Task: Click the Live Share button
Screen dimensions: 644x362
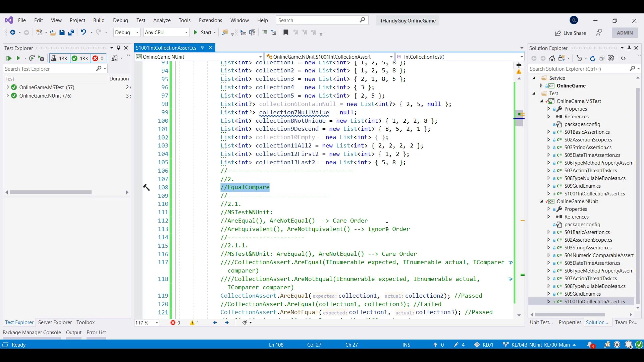Action: point(571,33)
